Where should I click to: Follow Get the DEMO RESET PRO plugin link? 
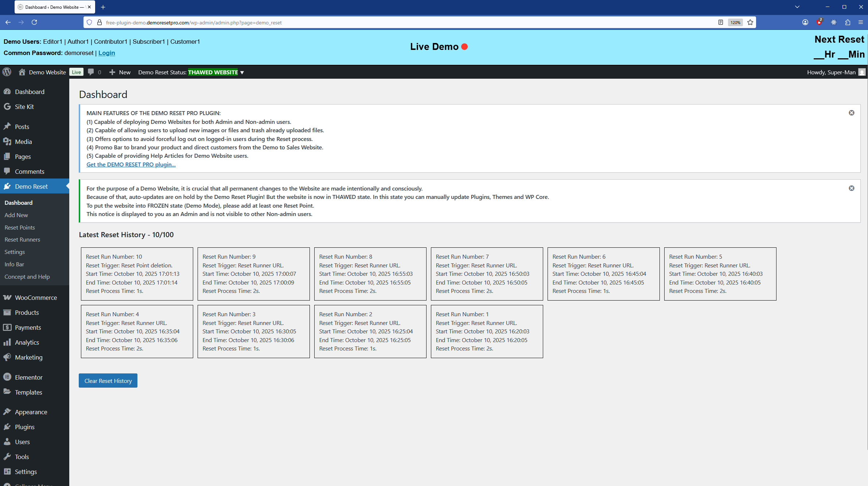(131, 164)
